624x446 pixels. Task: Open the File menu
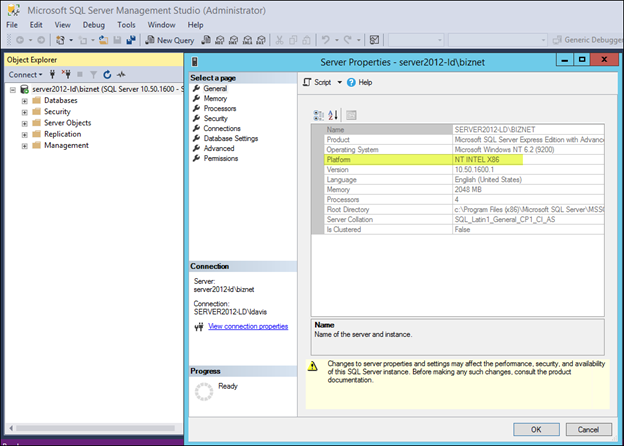click(x=12, y=25)
